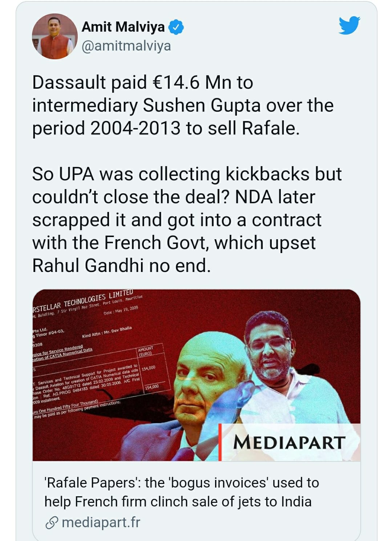Open Amit Malviya's profile picture
Screen dimensions: 392x541
click(x=55, y=36)
